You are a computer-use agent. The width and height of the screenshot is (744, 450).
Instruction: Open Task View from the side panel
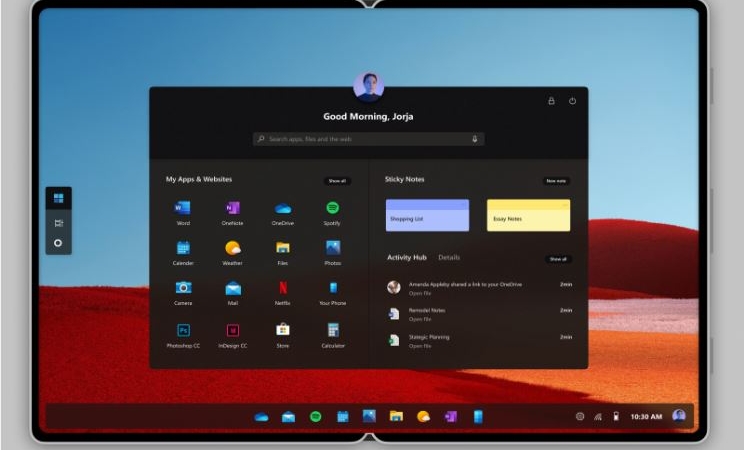pyautogui.click(x=58, y=223)
